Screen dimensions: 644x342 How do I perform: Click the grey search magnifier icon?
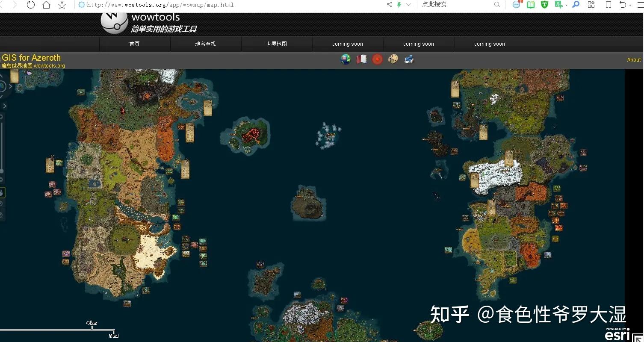click(x=497, y=4)
